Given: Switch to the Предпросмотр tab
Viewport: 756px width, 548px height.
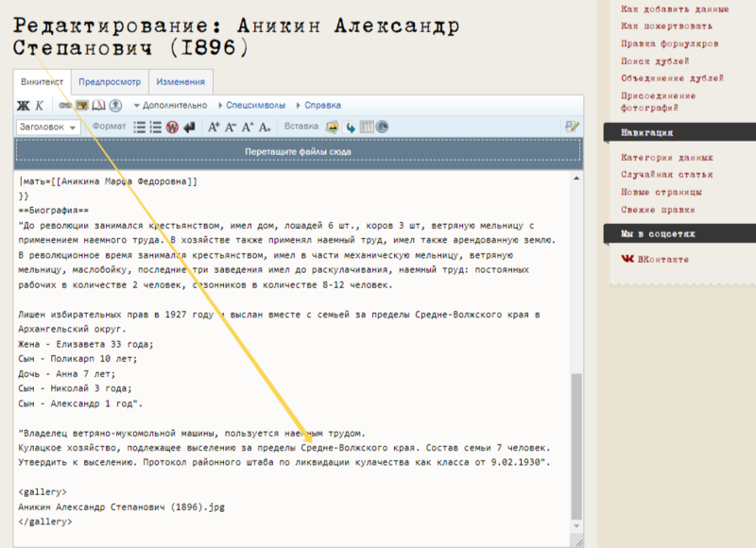Looking at the screenshot, I should click(x=109, y=82).
